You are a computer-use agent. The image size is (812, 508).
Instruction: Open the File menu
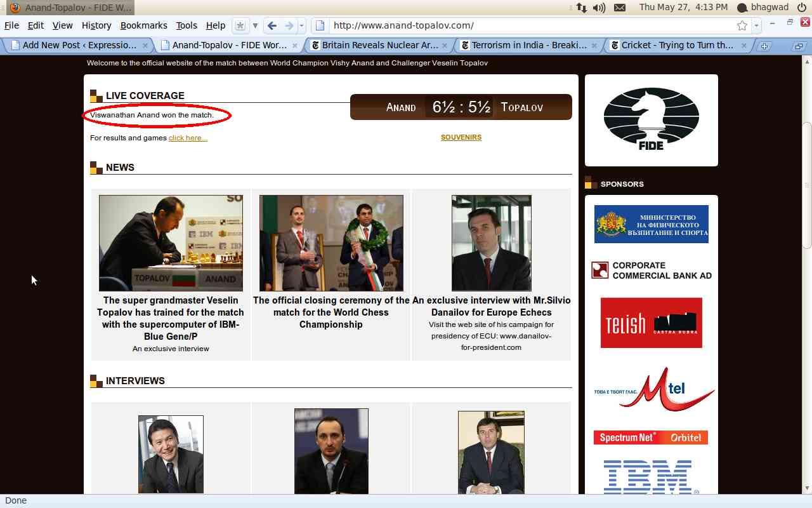[x=11, y=25]
